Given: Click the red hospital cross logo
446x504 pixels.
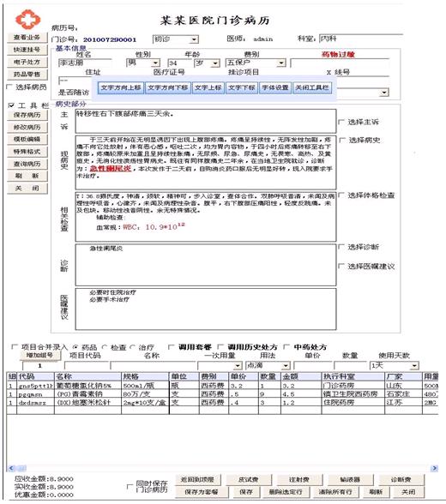Looking at the screenshot, I should point(28,19).
